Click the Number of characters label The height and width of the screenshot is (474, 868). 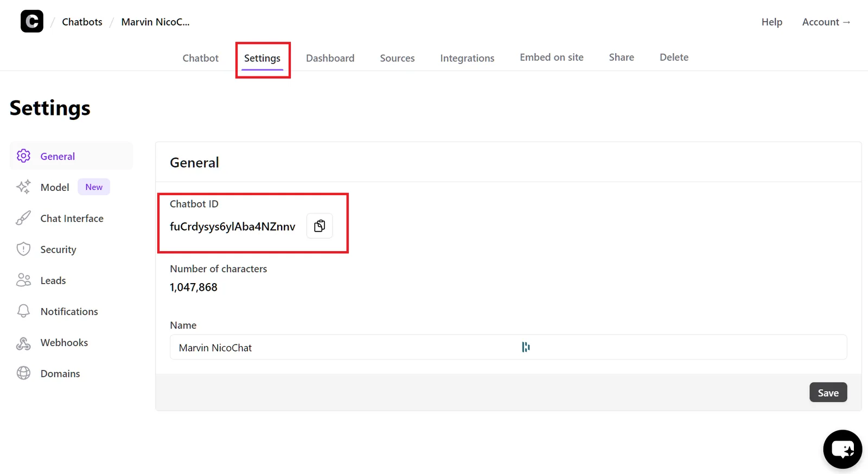click(218, 269)
